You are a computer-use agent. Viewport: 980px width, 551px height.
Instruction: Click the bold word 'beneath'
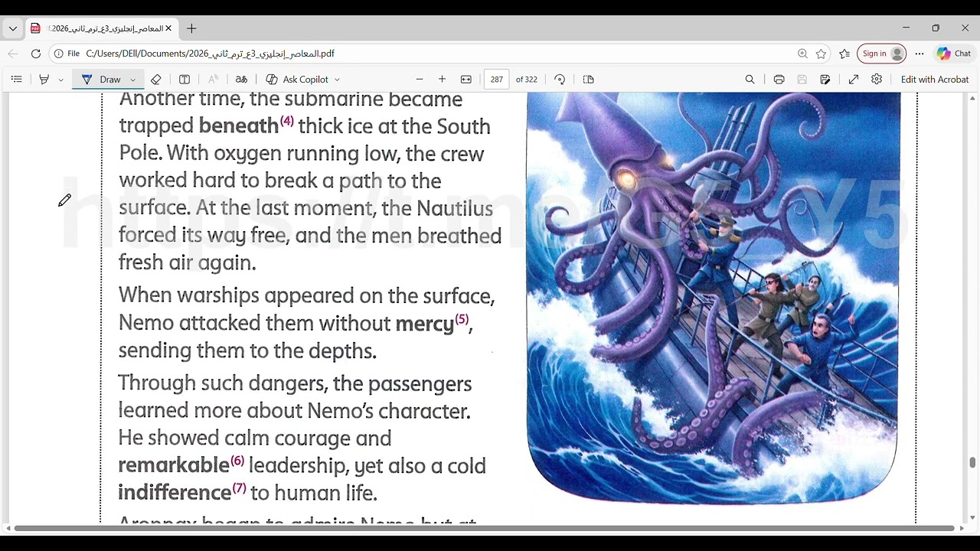[x=239, y=126]
